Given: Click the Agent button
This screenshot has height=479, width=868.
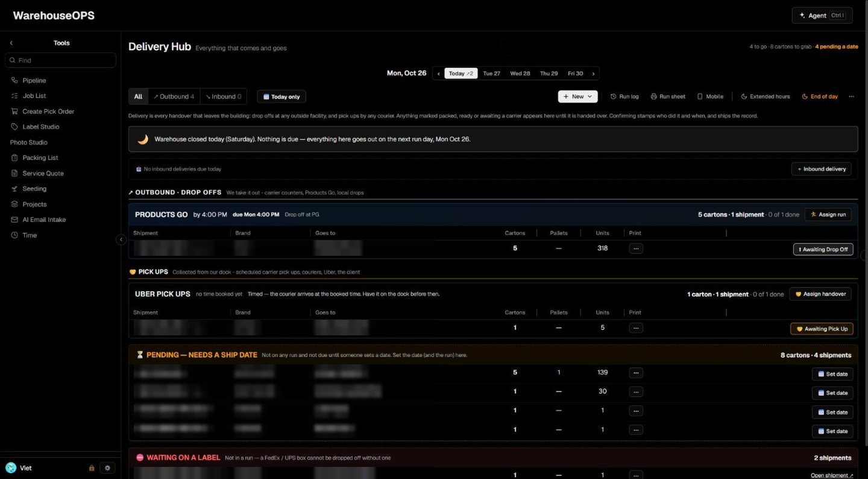Looking at the screenshot, I should click(x=822, y=16).
